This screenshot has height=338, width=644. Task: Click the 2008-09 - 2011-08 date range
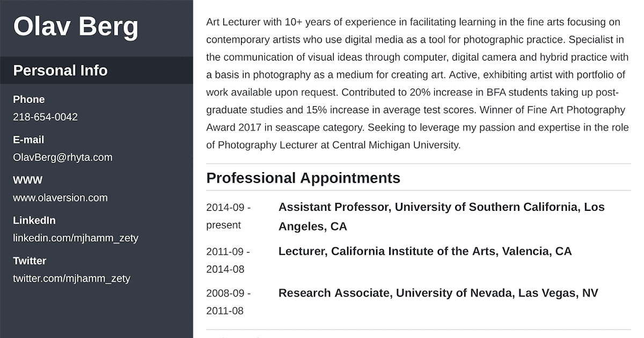pos(228,302)
